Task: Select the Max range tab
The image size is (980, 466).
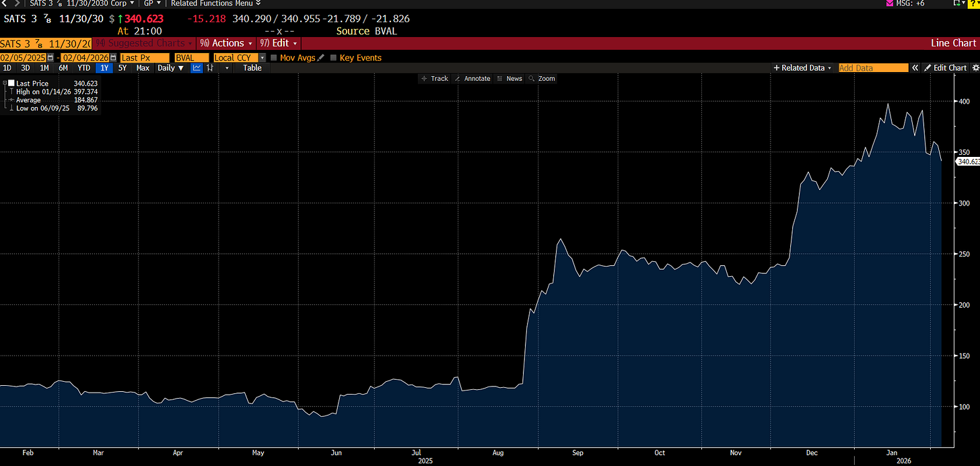Action: 143,68
